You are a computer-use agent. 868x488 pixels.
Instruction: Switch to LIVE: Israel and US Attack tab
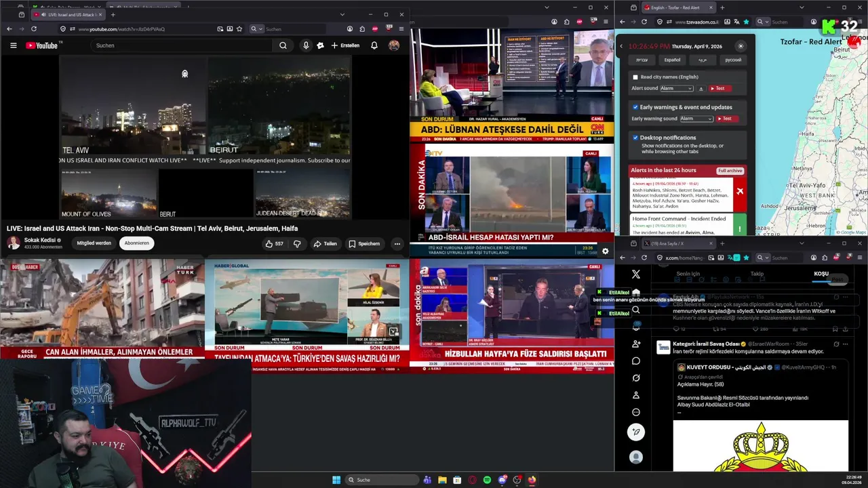coord(67,14)
